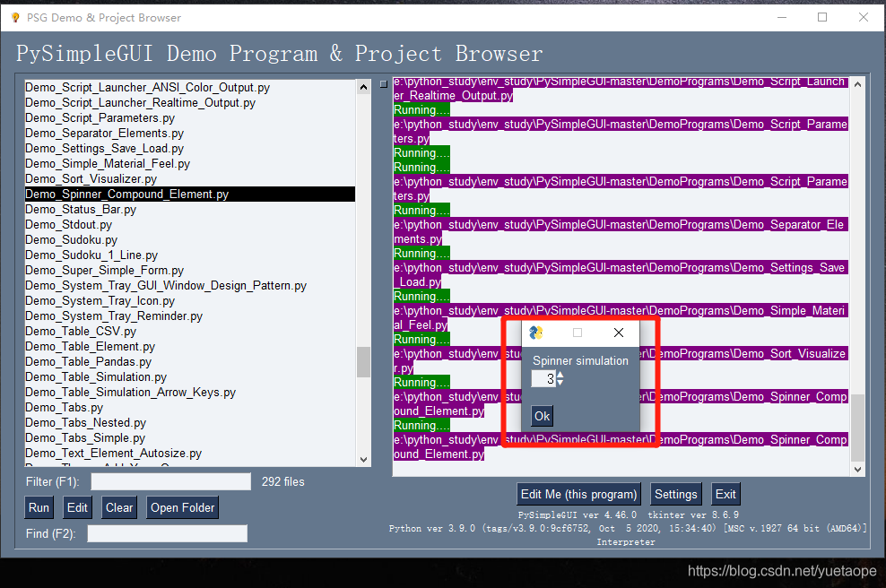Select Demo_Script_Launcher_Realtime_Output.py
The image size is (886, 588).
[190, 103]
